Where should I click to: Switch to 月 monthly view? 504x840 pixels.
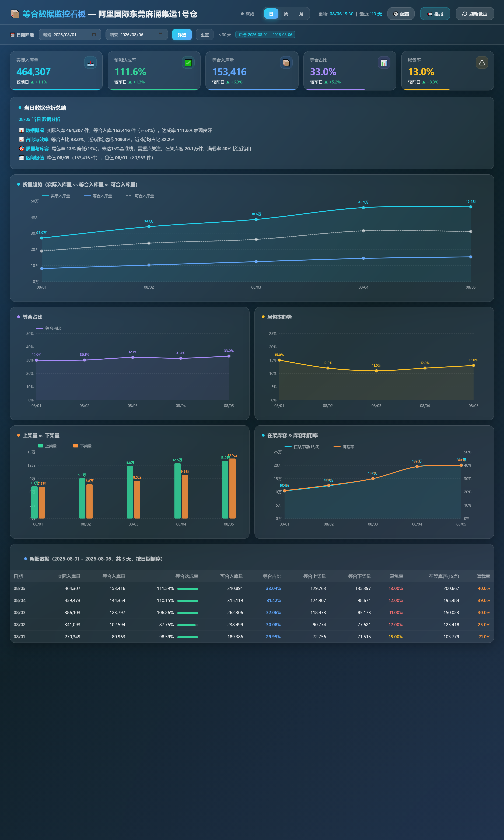[x=301, y=14]
